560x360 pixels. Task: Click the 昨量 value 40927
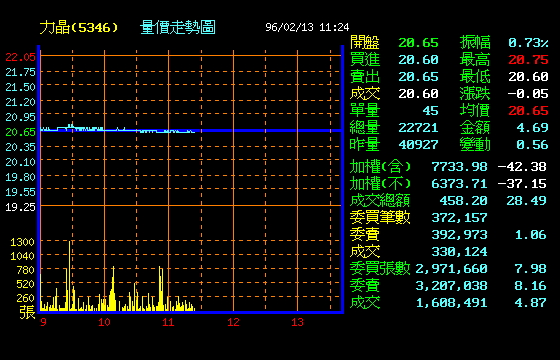pos(418,145)
